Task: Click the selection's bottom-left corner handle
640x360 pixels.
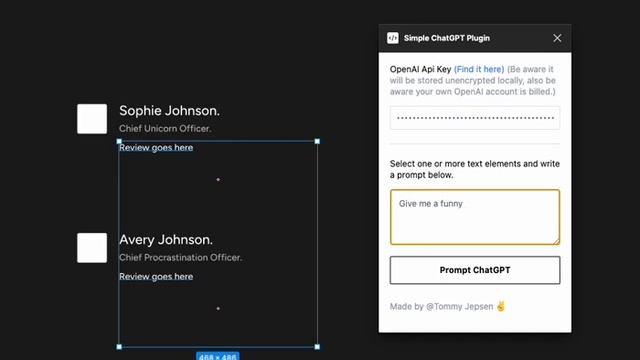Action: [x=119, y=347]
